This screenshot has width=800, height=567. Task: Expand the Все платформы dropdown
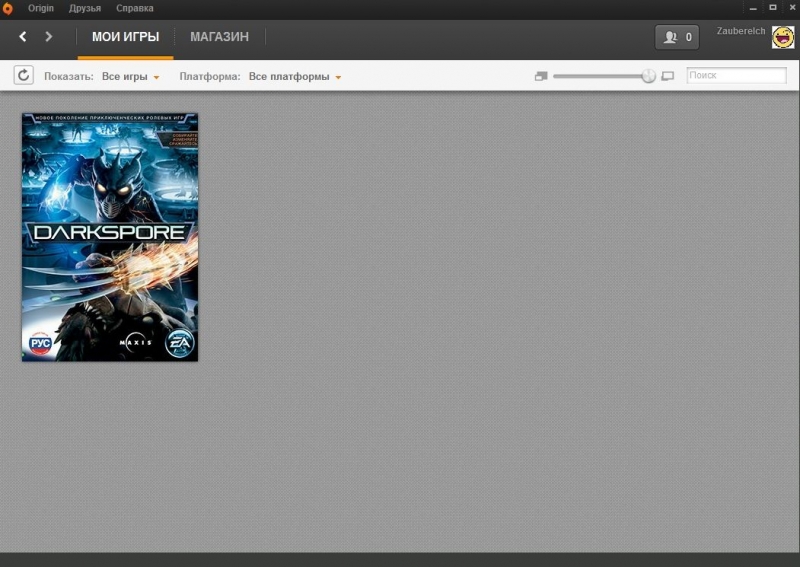point(295,77)
